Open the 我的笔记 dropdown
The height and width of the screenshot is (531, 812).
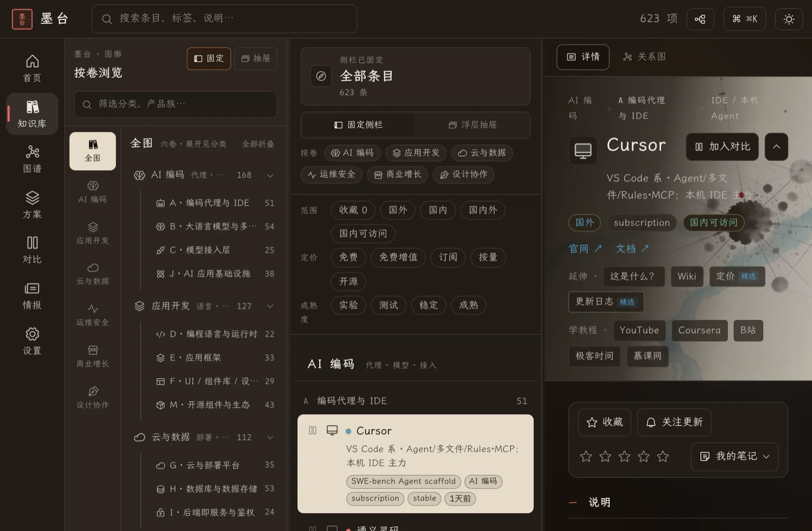click(x=734, y=456)
